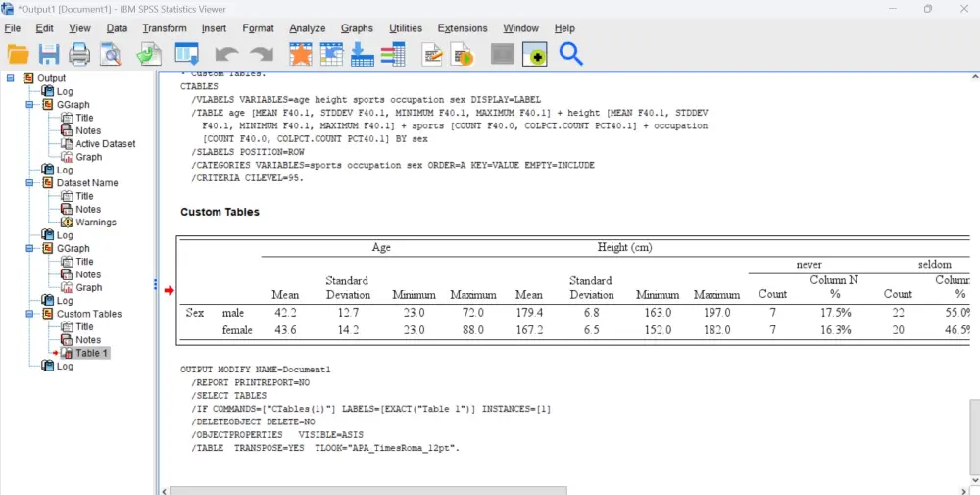This screenshot has width=980, height=495.
Task: Open the Data menu
Action: click(117, 28)
